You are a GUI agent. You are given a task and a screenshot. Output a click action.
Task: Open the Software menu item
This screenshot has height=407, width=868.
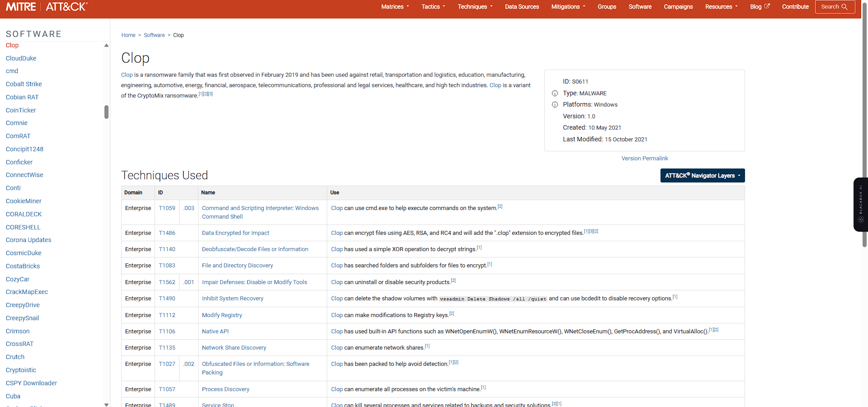pyautogui.click(x=640, y=7)
